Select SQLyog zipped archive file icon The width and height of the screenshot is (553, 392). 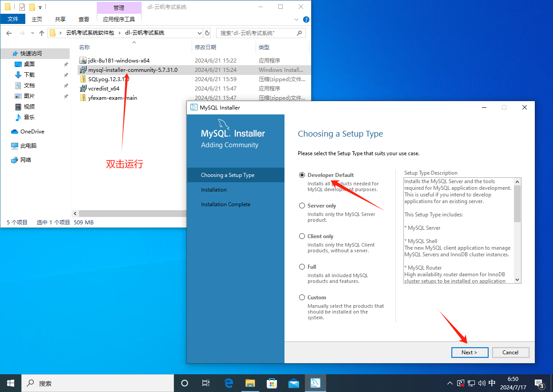coord(83,79)
